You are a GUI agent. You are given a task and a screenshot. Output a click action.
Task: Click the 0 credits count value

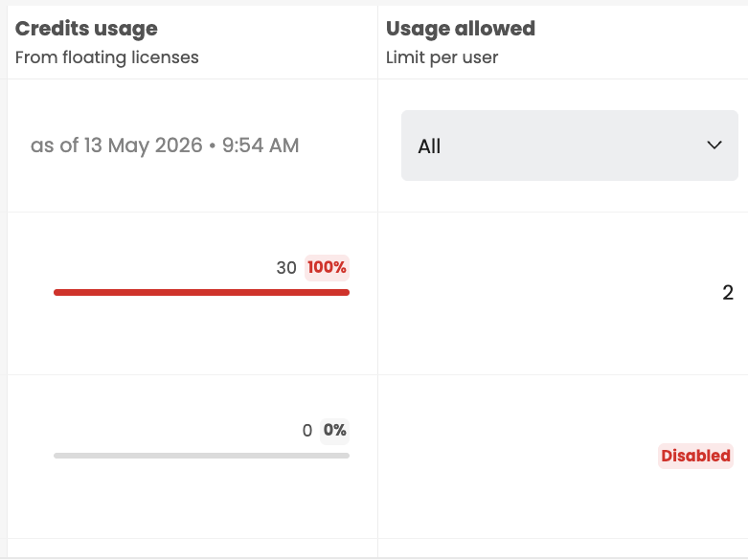tap(307, 431)
